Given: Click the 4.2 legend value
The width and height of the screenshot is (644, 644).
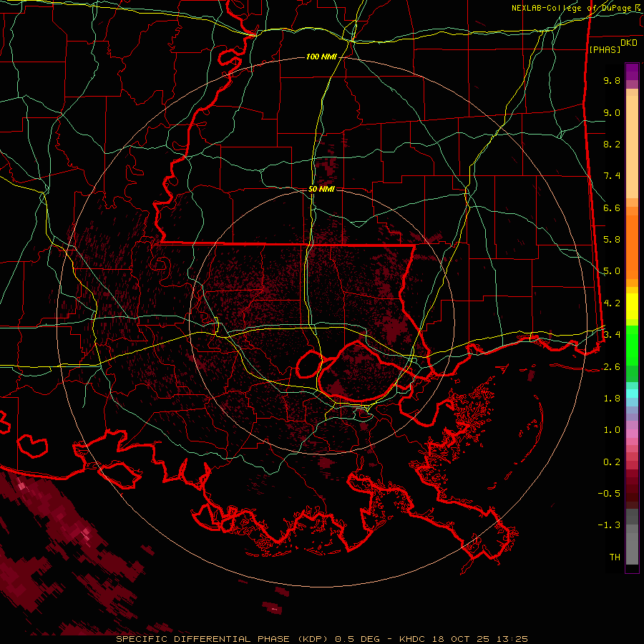Looking at the screenshot, I should [612, 303].
